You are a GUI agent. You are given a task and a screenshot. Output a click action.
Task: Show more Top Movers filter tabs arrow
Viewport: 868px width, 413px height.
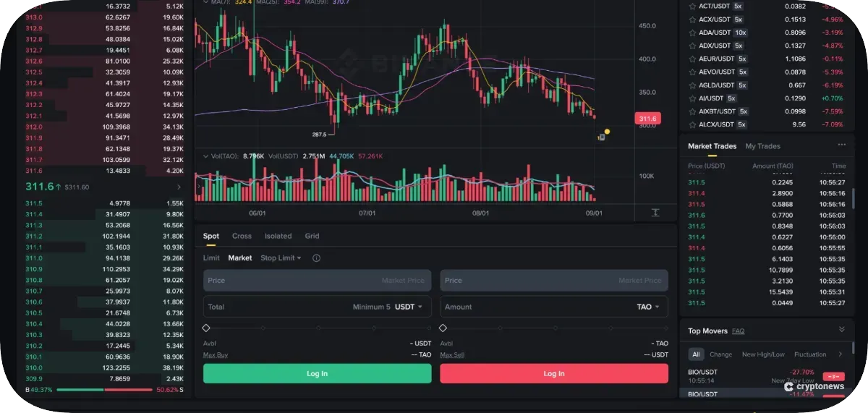[x=840, y=354]
